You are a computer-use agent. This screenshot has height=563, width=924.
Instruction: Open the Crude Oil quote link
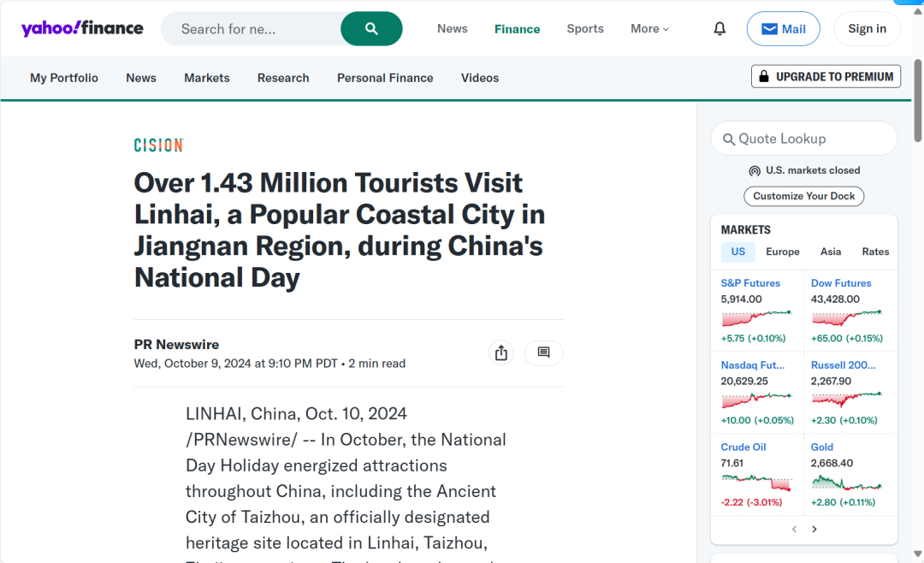(x=743, y=447)
